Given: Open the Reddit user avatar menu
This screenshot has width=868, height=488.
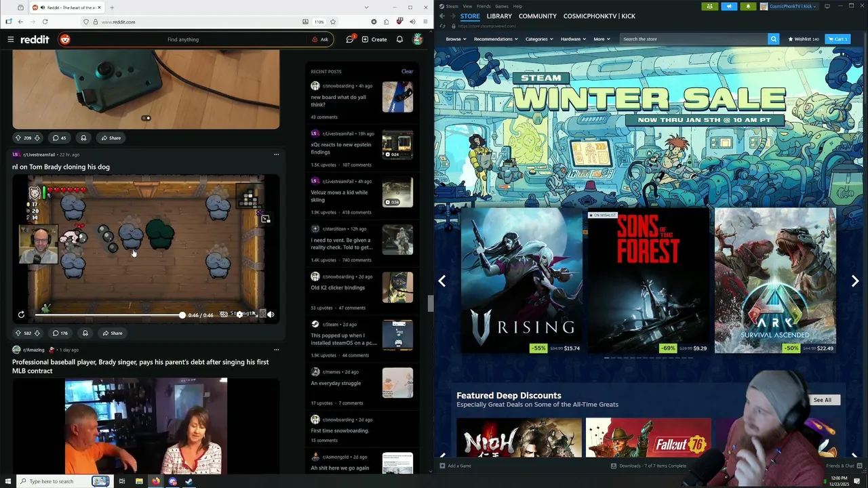Looking at the screenshot, I should coord(418,39).
